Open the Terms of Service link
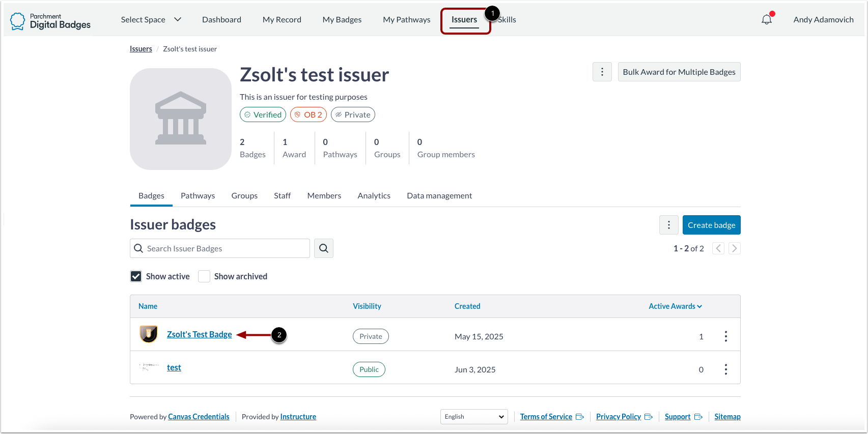Image resolution: width=868 pixels, height=434 pixels. 546,417
